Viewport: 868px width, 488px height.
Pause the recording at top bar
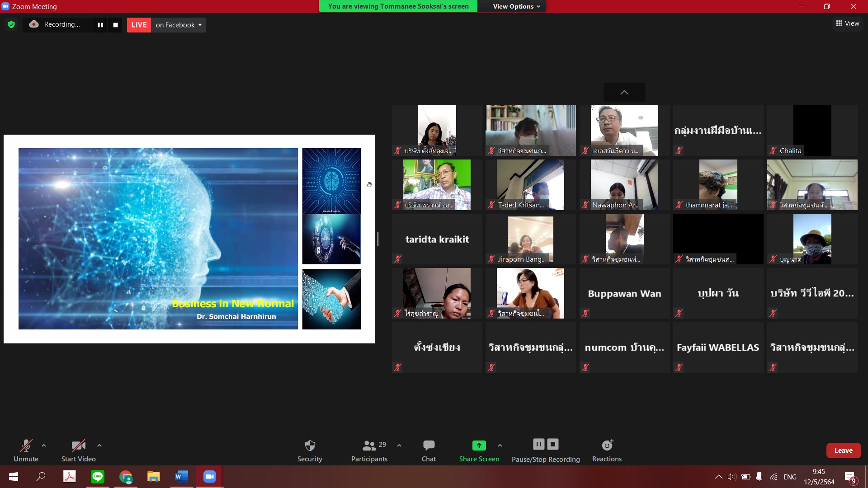tap(100, 25)
